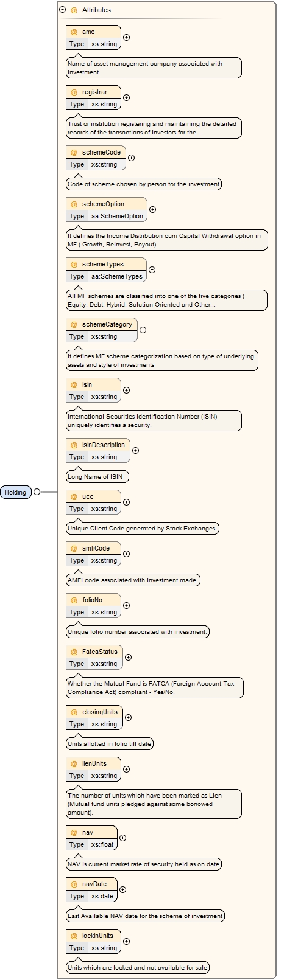The width and height of the screenshot is (287, 980).
Task: Expand the amc attribute plus icon
Action: (126, 37)
